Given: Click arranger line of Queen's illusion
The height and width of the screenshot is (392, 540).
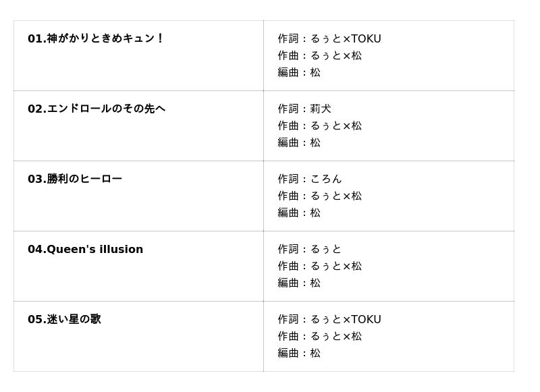Looking at the screenshot, I should 299,283.
